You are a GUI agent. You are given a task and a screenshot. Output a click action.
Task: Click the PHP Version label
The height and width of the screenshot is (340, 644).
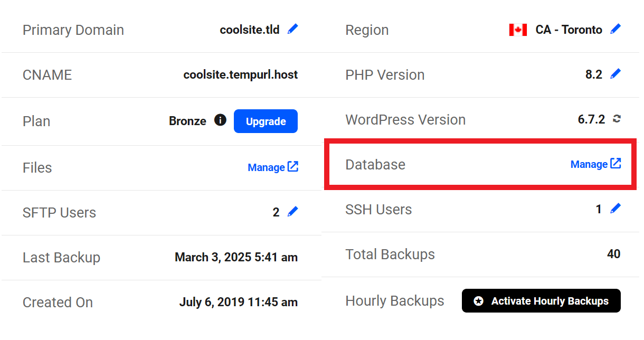coord(385,75)
